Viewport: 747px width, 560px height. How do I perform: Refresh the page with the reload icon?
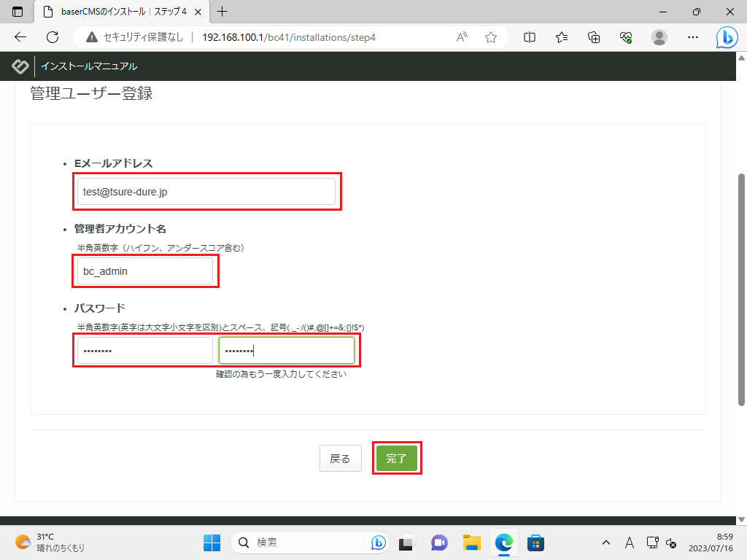53,37
